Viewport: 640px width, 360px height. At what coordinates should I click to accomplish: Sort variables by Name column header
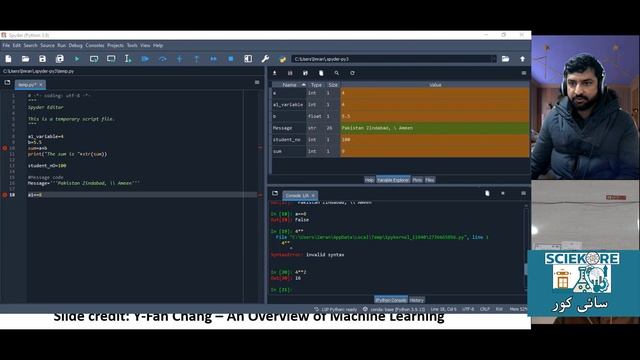pos(289,85)
